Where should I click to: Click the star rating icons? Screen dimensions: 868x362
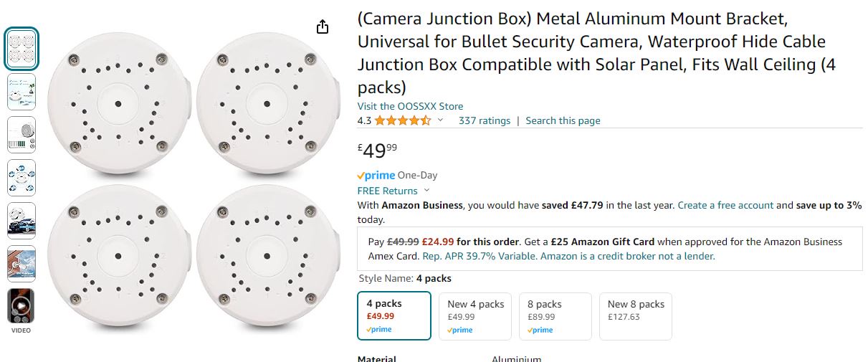pyautogui.click(x=402, y=120)
